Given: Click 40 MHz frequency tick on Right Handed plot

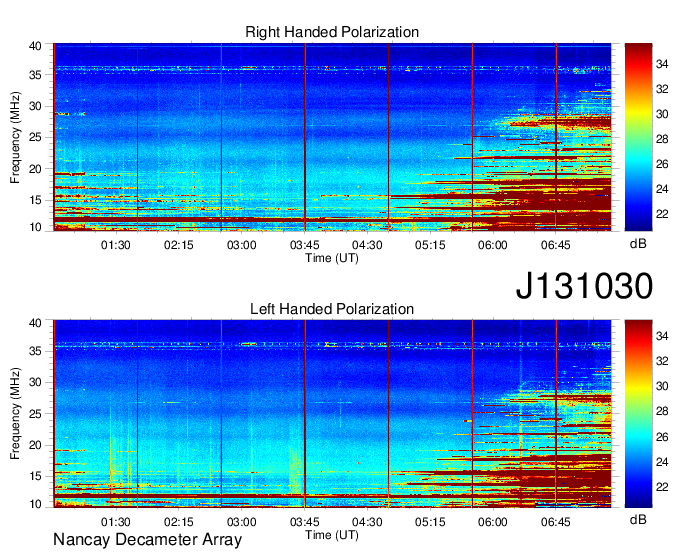Looking at the screenshot, I should tap(35, 46).
